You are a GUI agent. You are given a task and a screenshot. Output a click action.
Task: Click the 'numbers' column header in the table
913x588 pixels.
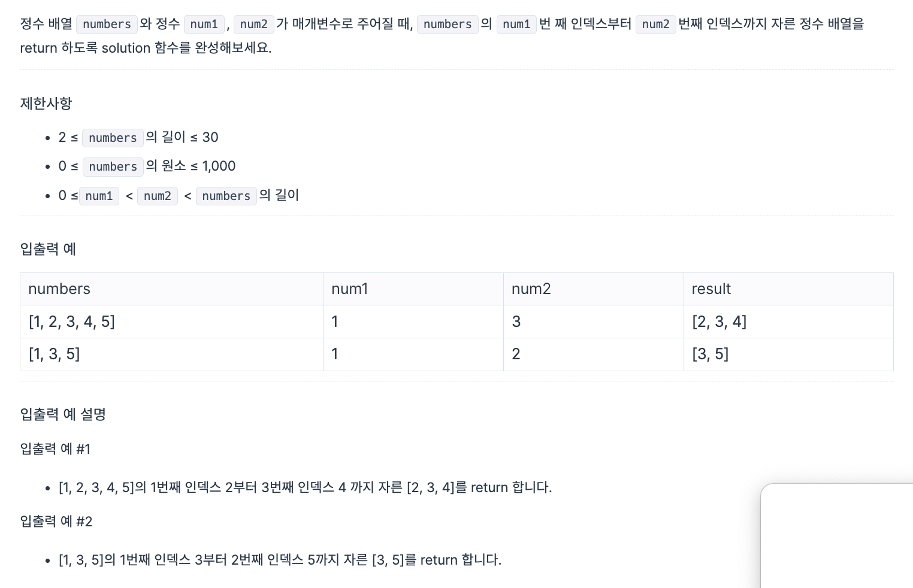[171, 289]
